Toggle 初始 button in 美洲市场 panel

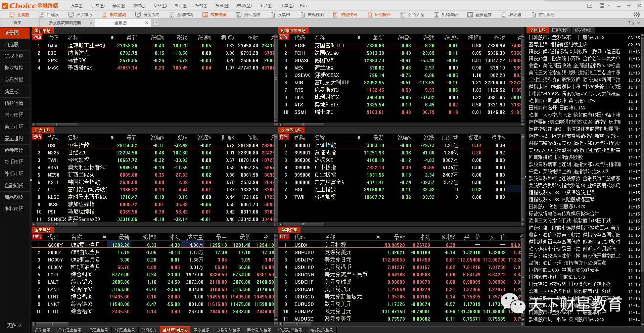coord(37,37)
